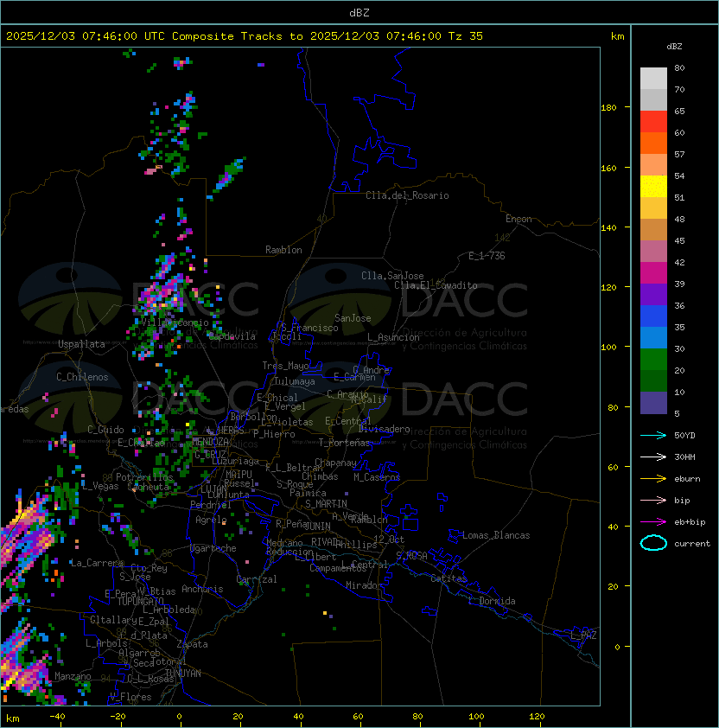Click the 'S_MARTIN' map label
This screenshot has height=728, width=719.
[326, 504]
